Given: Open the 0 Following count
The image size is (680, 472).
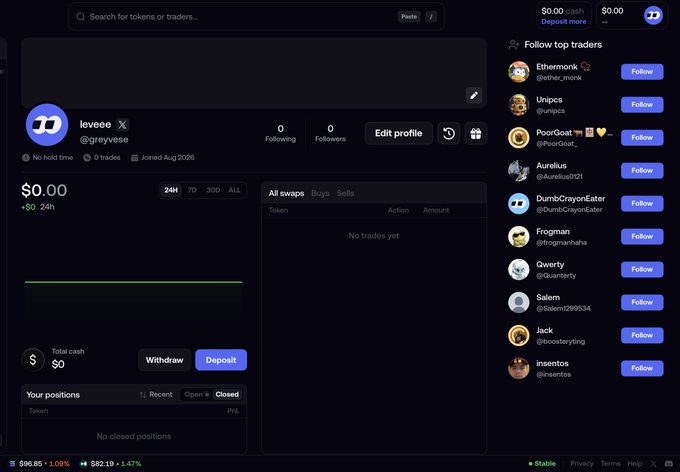Looking at the screenshot, I should click(281, 133).
